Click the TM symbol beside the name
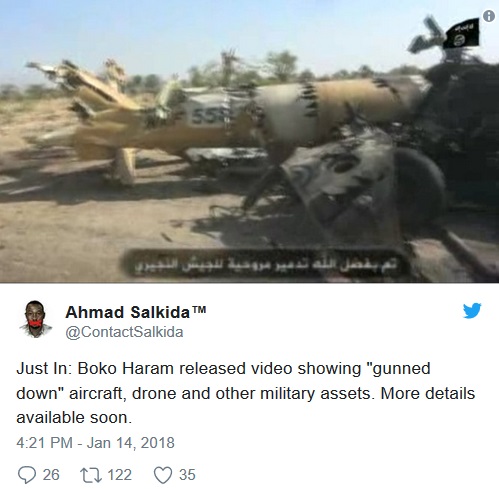Screen dimensions: 499x489 (x=199, y=310)
